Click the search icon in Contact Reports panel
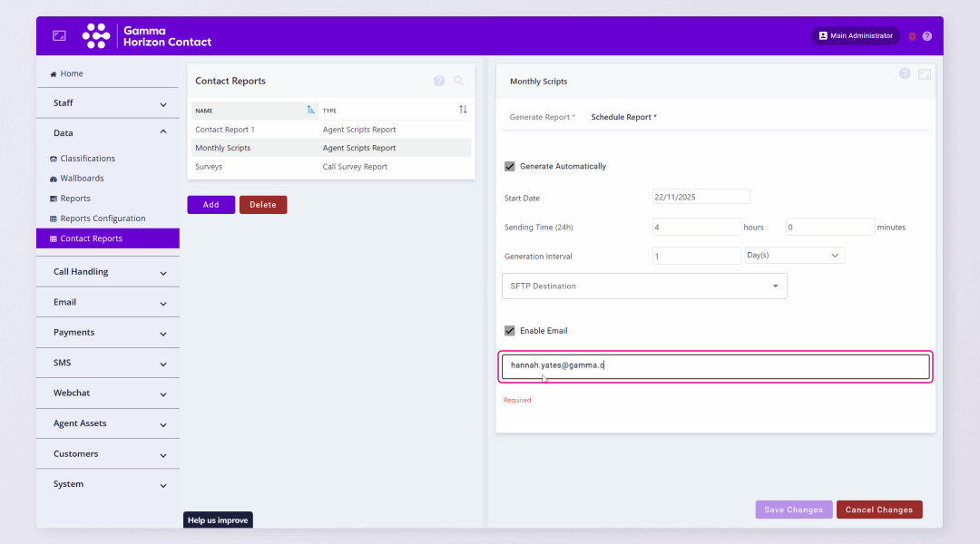Viewport: 980px width, 544px height. [x=459, y=81]
